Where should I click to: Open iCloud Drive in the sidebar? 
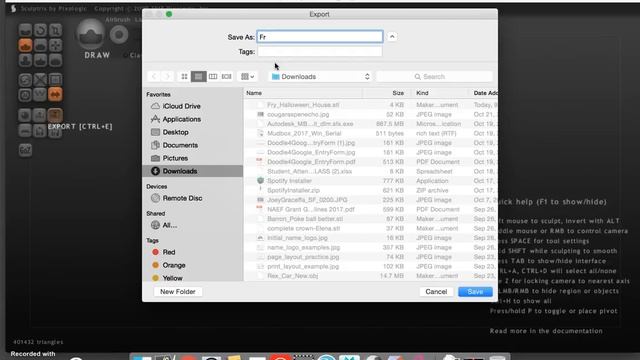[x=193, y=106]
